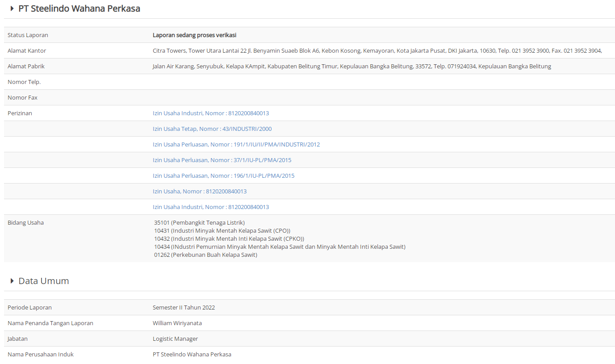Select the Nama Penanda Tangan Laporan label

[50, 323]
